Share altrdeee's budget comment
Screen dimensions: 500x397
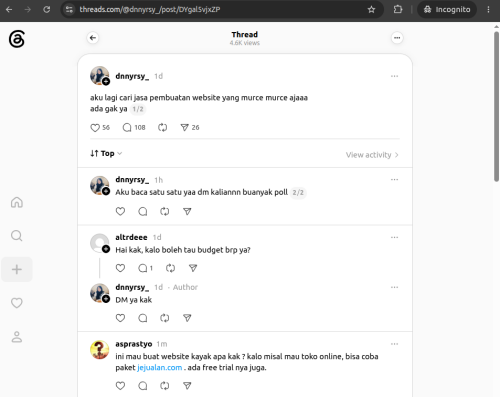pos(193,268)
